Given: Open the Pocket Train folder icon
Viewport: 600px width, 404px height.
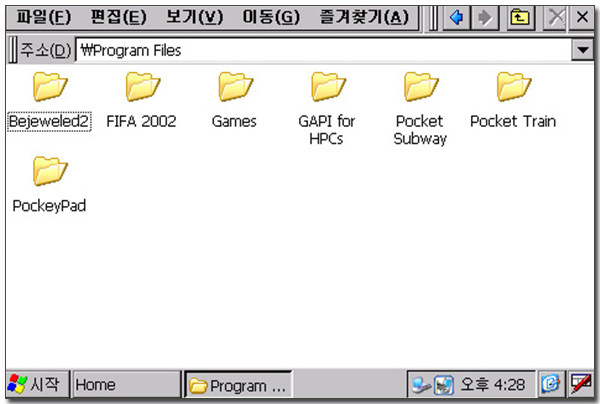Looking at the screenshot, I should [514, 87].
